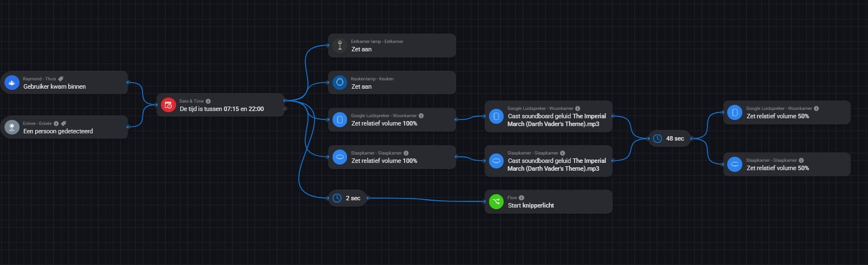Select 'Gebruiker kwam binnen' trigger text
Viewport: 868px width, 265px height.
coord(55,86)
